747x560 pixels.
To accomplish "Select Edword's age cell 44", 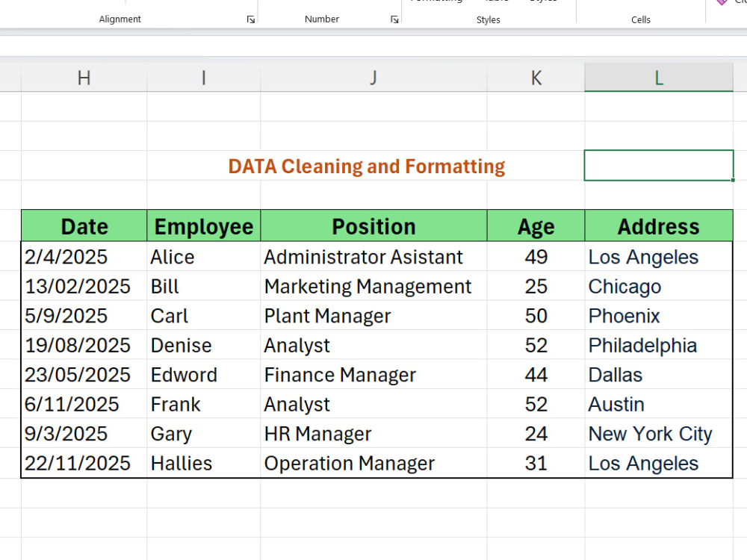I will [536, 375].
